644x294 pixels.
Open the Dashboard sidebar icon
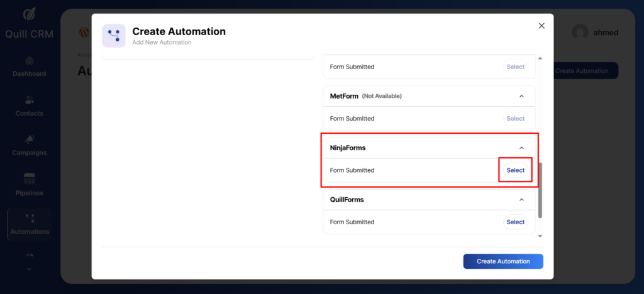(29, 61)
